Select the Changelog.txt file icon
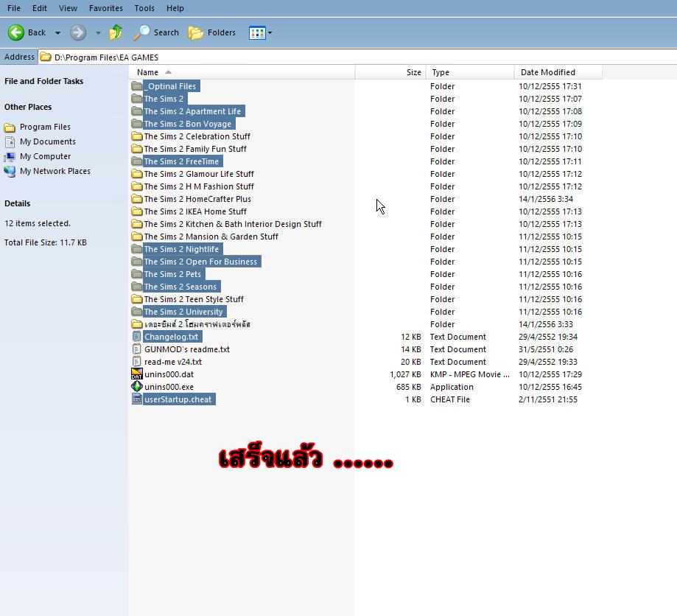The height and width of the screenshot is (616, 677). click(x=137, y=337)
